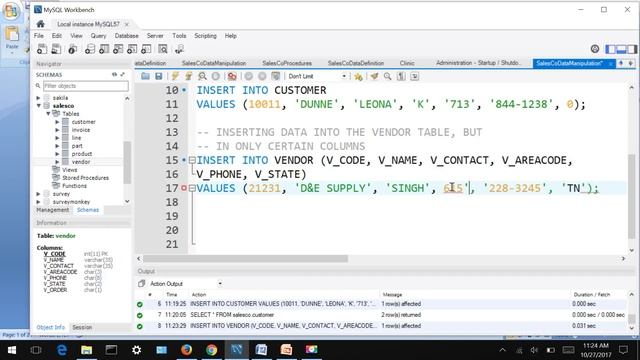Select the Object Info tab
Screen dimensions: 640x360
coord(51,327)
